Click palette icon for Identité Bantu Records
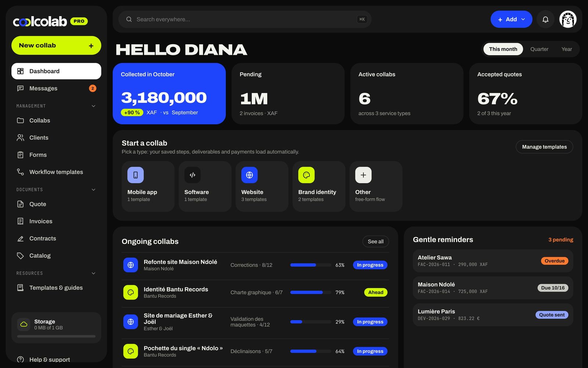Screen dimensions: 588x368 click(x=130, y=293)
